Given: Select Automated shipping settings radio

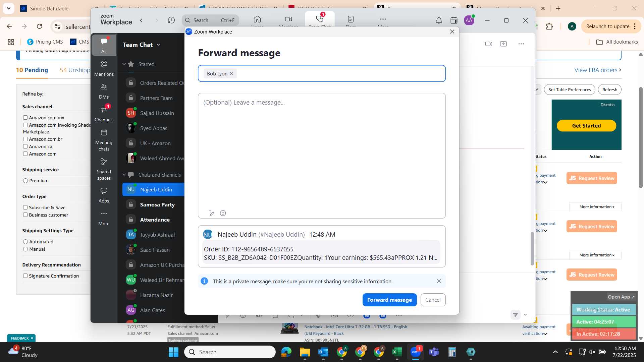Looking at the screenshot, I should pos(25,242).
